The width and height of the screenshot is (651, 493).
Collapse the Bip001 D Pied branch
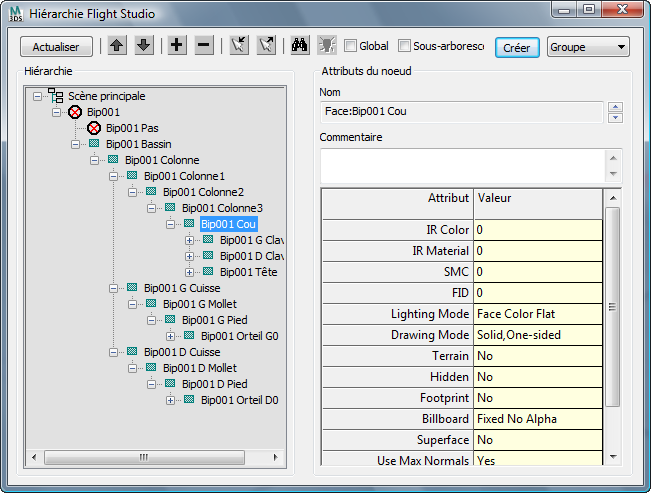151,385
